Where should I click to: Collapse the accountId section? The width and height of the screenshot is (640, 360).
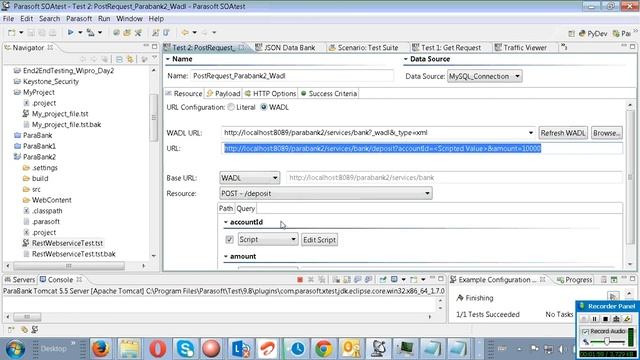pos(226,222)
